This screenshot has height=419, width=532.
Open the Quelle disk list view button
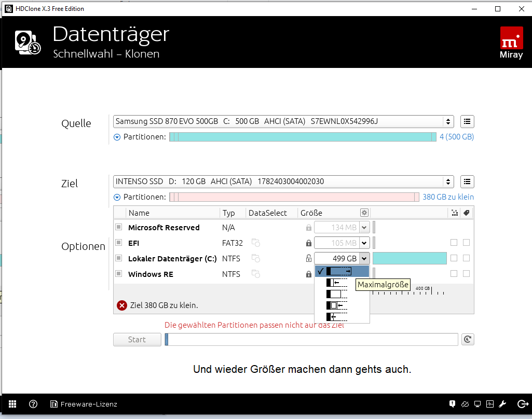pos(467,121)
